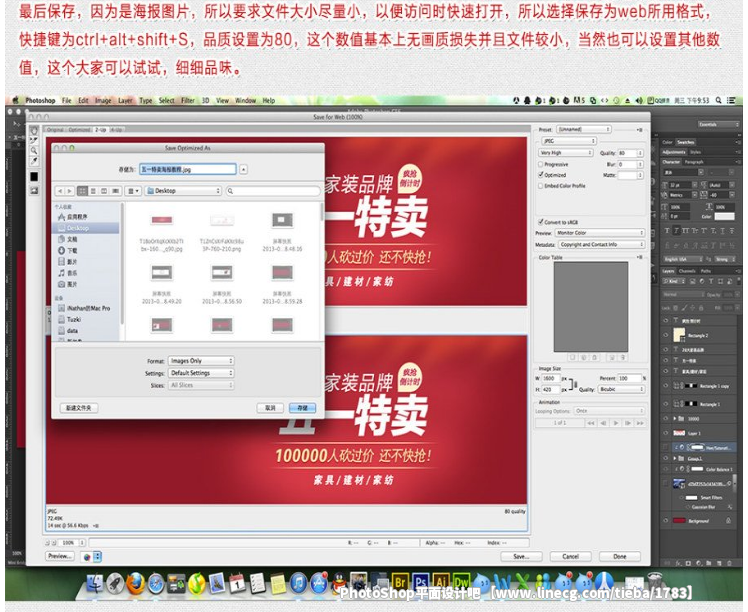The width and height of the screenshot is (748, 612).
Task: Click the search field in save dialog
Action: [x=273, y=191]
